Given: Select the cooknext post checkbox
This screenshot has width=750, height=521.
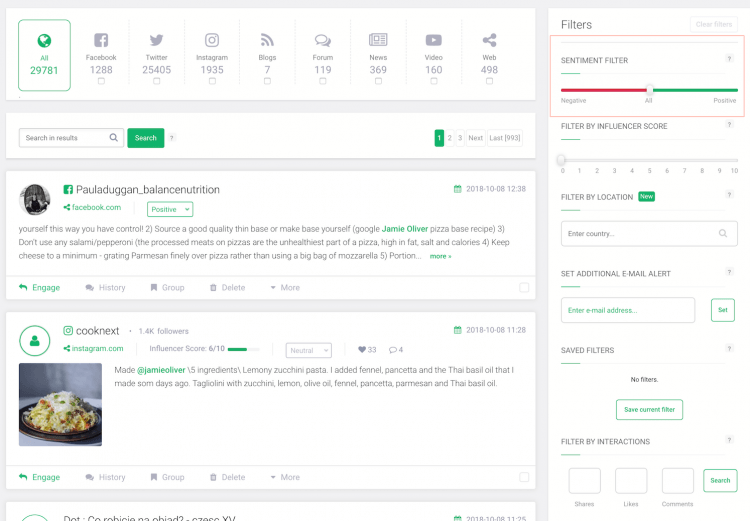Looking at the screenshot, I should tap(524, 477).
